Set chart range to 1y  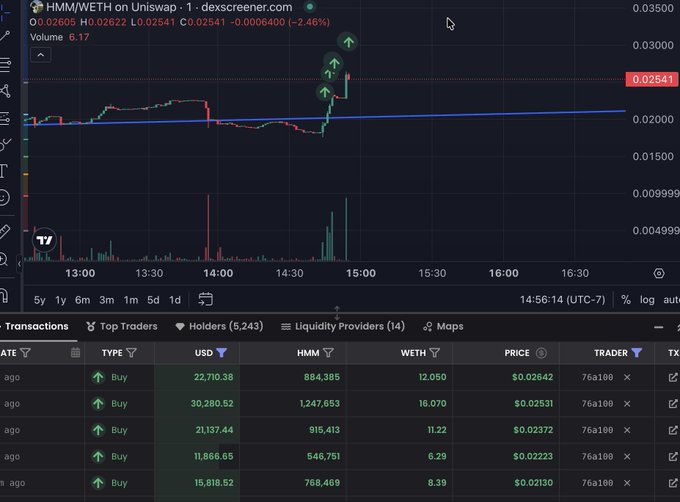(61, 300)
